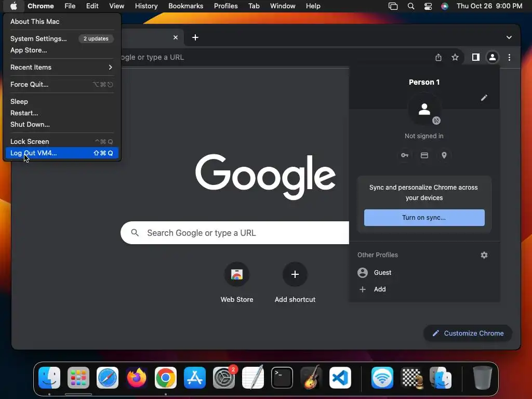Open the Tab menu
Screen dimensions: 532x399
tap(254, 6)
